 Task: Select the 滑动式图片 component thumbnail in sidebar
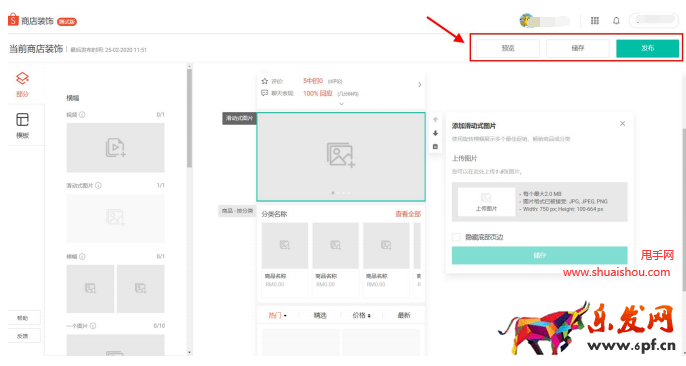click(116, 218)
